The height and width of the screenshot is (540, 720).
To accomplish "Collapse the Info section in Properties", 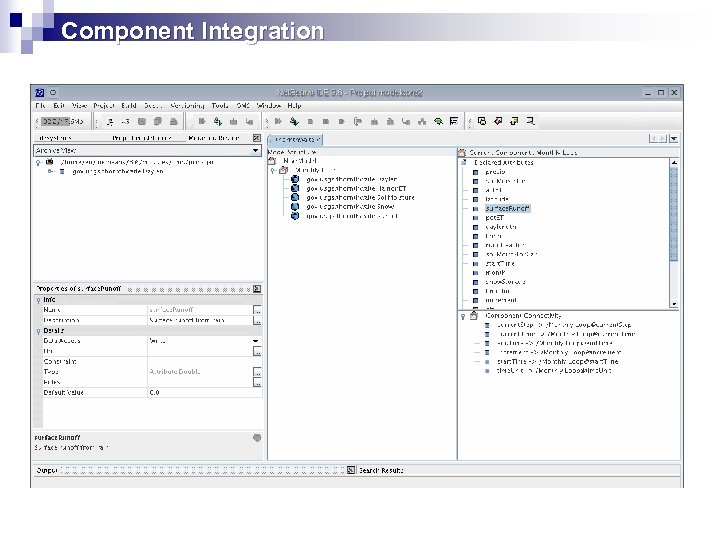I will click(38, 300).
